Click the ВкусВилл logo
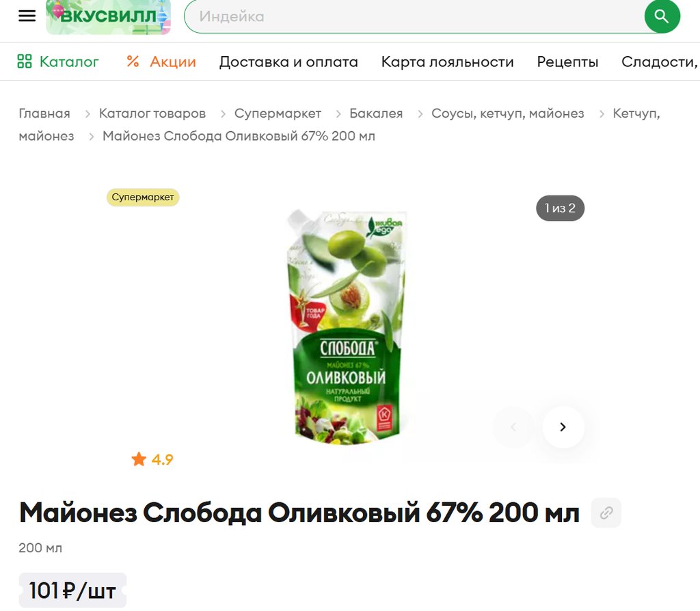 tap(108, 16)
